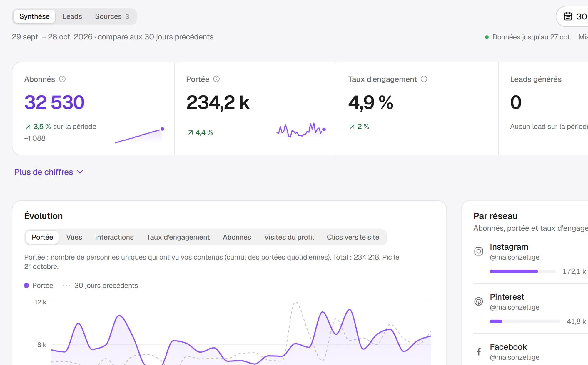Screen dimensions: 588x365
Task: Click the engagement 2 % trend arrow icon
Action: tap(352, 127)
